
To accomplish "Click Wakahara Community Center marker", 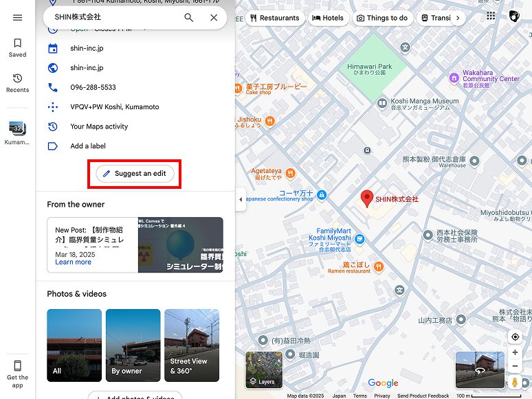I will pyautogui.click(x=454, y=78).
